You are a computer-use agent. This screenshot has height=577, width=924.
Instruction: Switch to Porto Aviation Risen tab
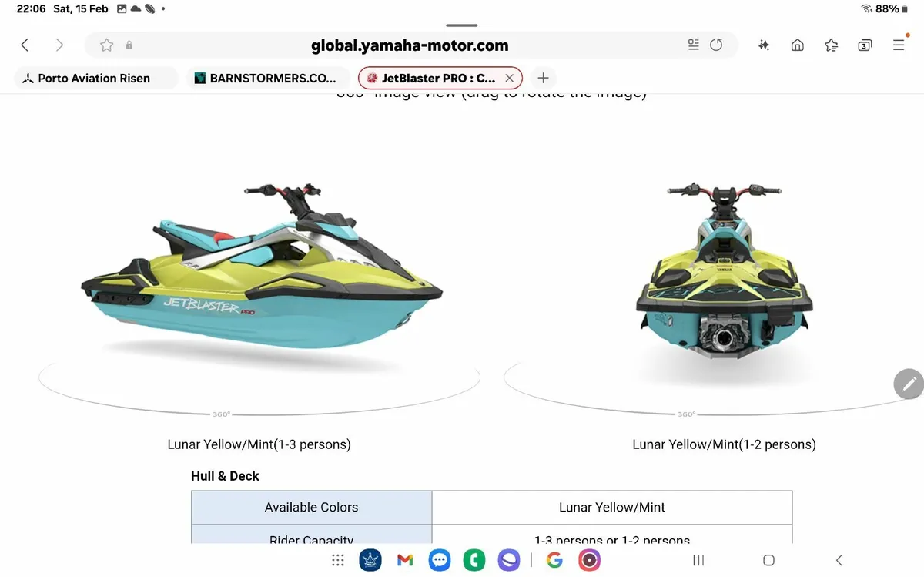point(96,78)
